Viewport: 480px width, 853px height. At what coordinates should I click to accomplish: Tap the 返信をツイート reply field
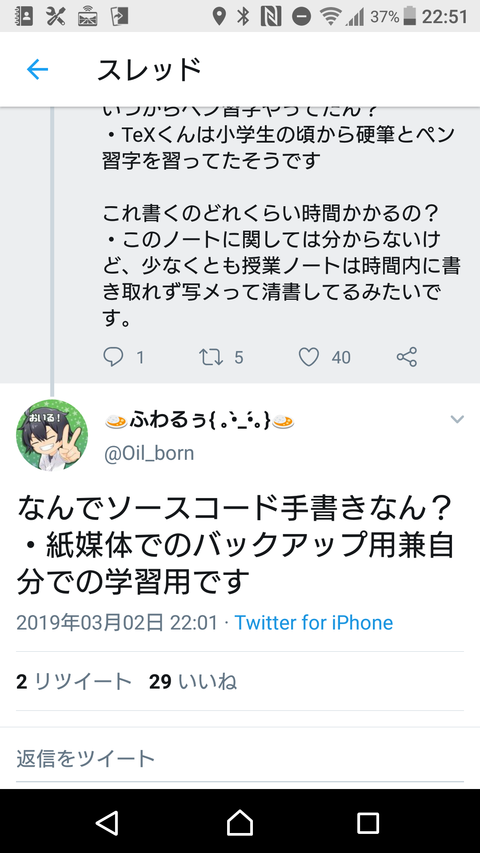pyautogui.click(x=240, y=758)
